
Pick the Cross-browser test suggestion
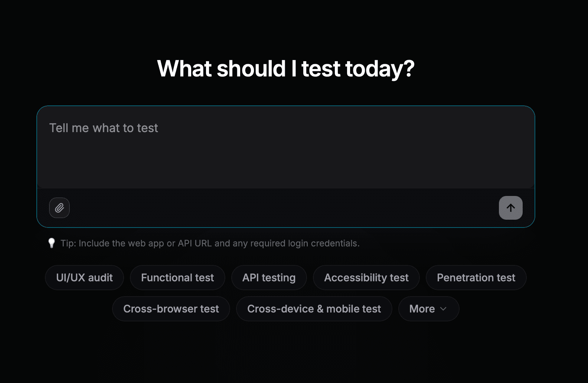pos(171,309)
